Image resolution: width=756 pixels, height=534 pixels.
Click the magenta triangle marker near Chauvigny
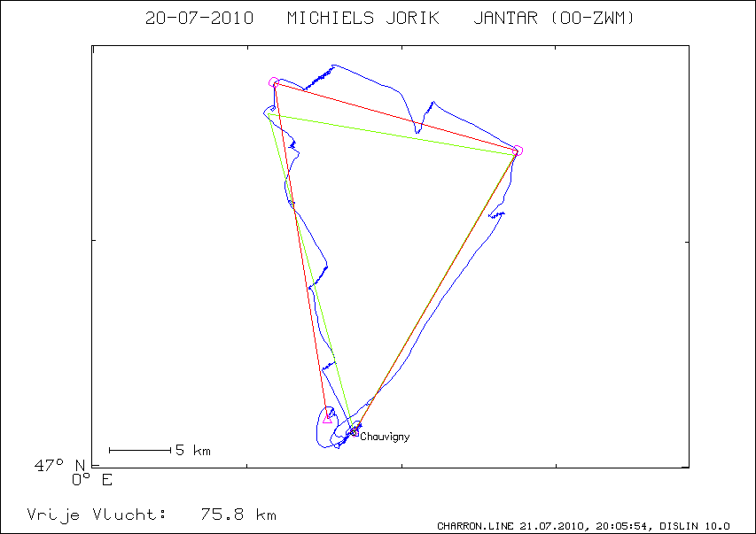(327, 419)
